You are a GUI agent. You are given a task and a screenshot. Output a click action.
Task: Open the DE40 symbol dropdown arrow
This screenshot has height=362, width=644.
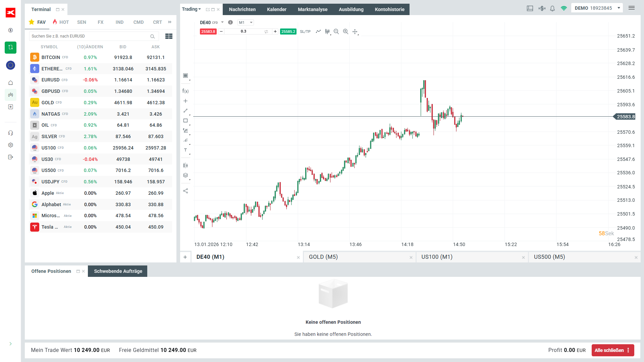click(x=222, y=22)
